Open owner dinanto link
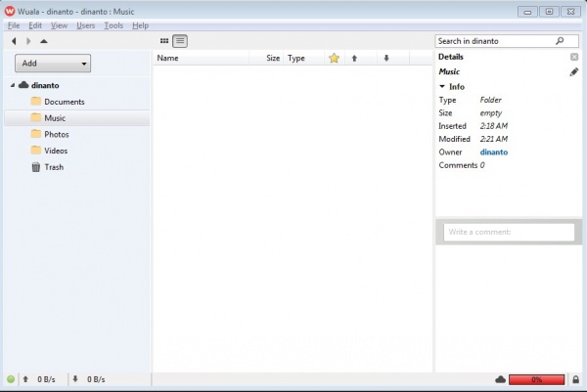 coord(494,152)
